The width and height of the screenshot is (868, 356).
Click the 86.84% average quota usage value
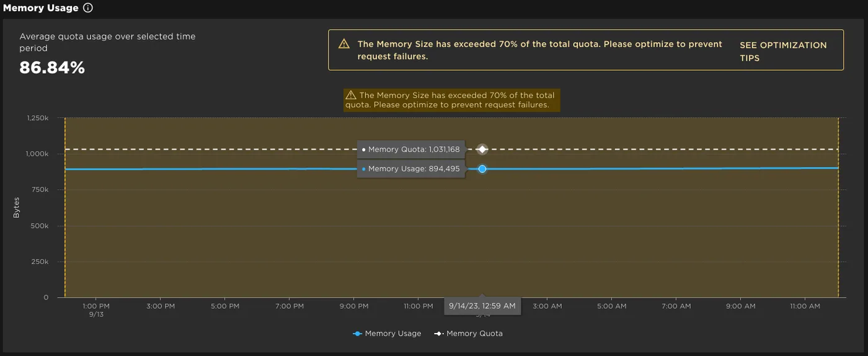pos(52,68)
